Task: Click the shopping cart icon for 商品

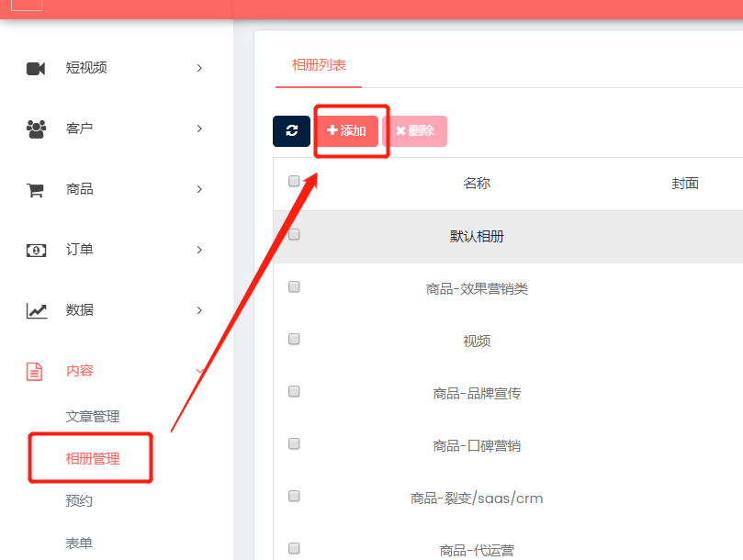Action: tap(35, 190)
